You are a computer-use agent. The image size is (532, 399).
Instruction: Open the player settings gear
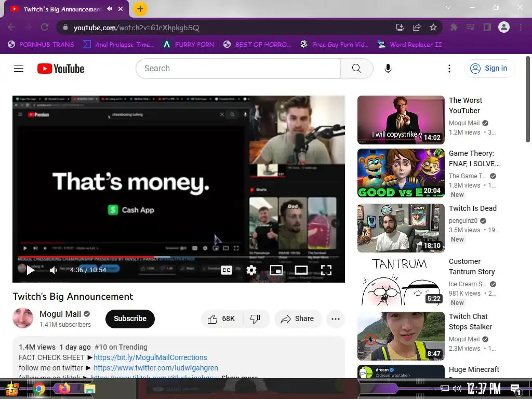point(251,270)
